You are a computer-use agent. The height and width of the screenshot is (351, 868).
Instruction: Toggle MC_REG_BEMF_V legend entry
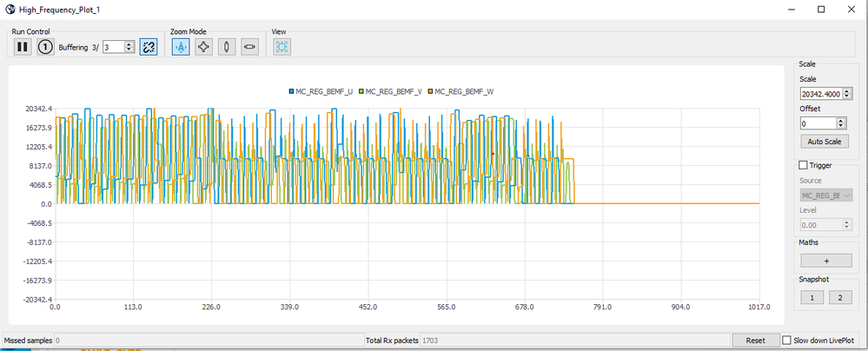[391, 92]
